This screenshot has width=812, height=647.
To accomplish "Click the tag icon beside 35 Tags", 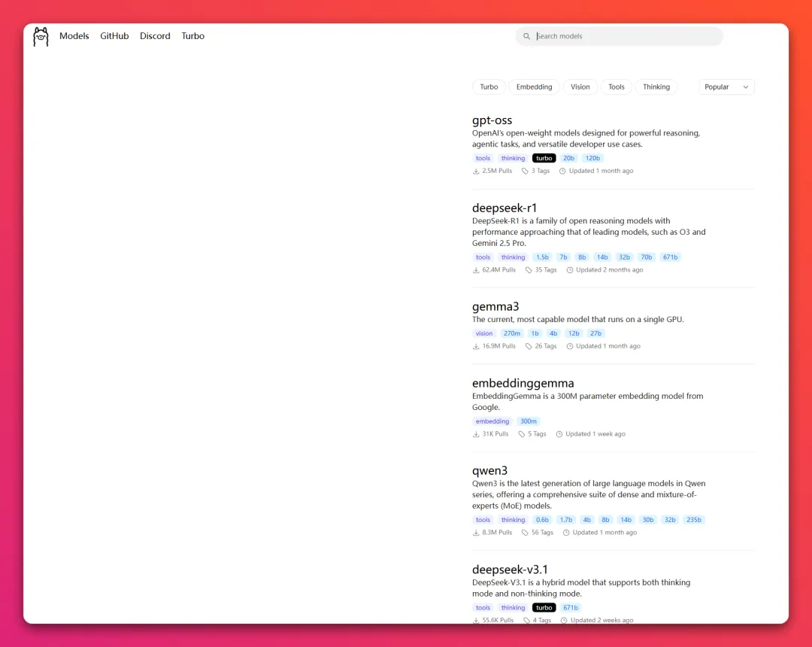I will tap(529, 270).
